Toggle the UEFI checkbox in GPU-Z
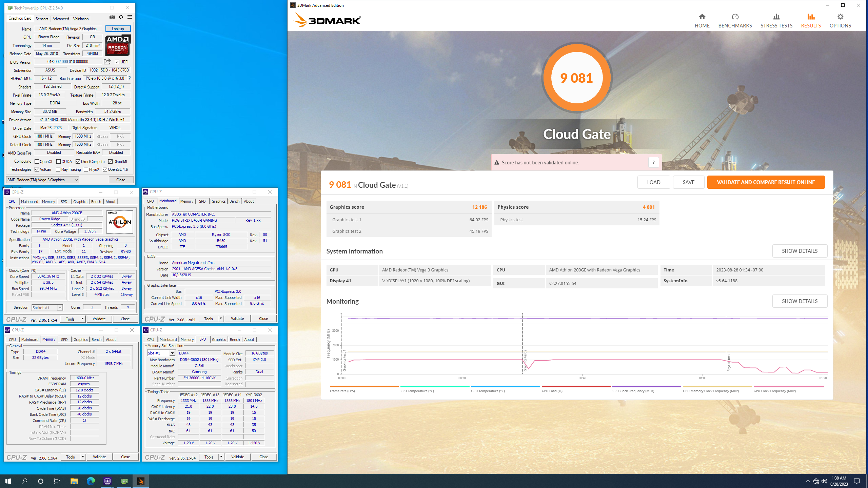The width and height of the screenshot is (868, 488). pyautogui.click(x=117, y=62)
